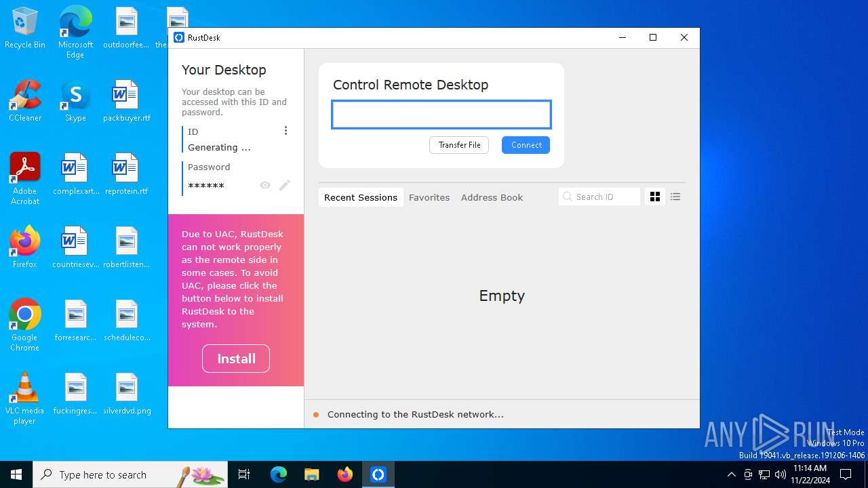Launch Firefox from the desktop icon
868x488 pixels.
click(25, 247)
